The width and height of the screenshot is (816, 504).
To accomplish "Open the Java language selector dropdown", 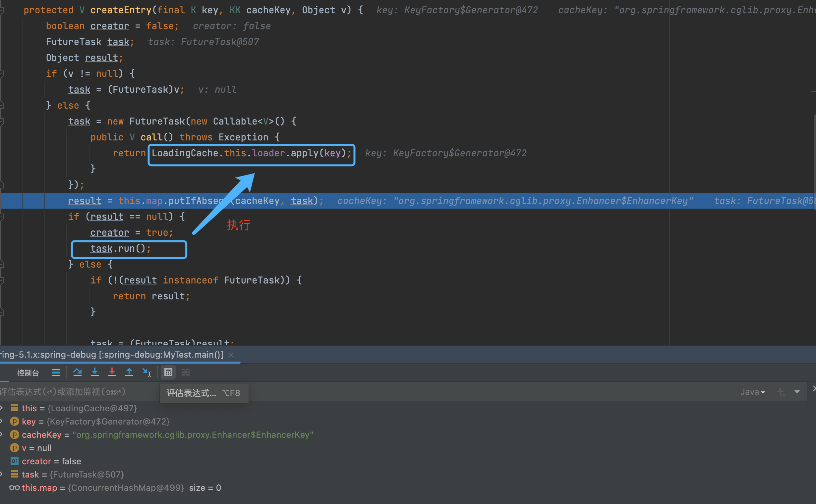I will click(x=753, y=392).
